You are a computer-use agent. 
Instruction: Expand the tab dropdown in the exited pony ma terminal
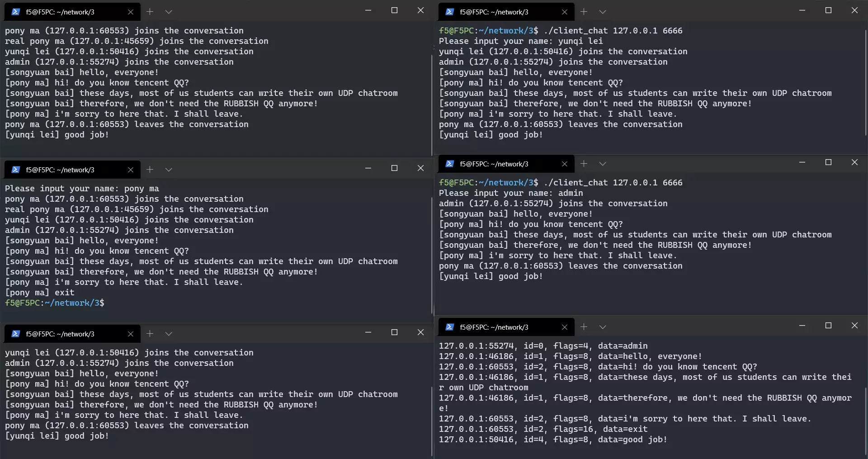coord(169,170)
